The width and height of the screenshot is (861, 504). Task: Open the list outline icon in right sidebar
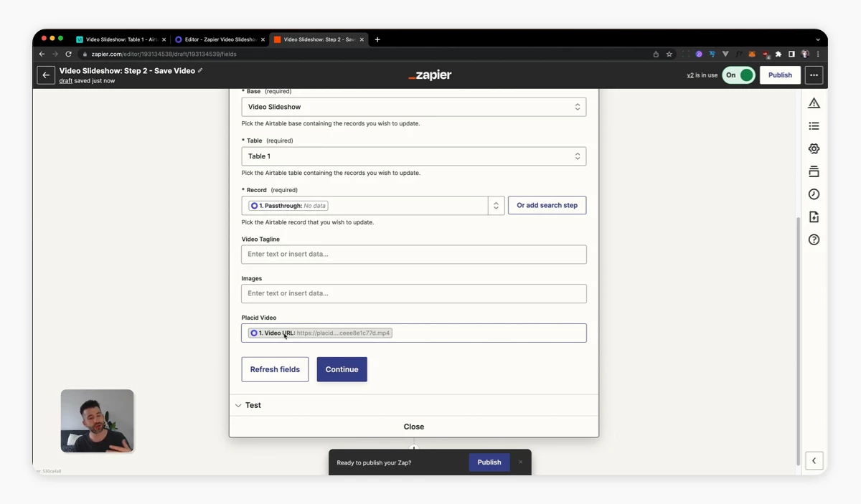coord(814,126)
